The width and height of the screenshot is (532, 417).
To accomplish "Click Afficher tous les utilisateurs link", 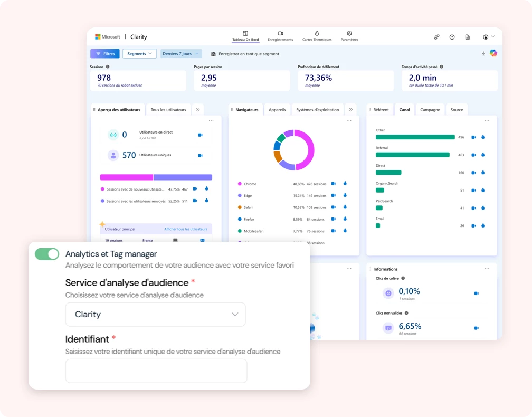I will [x=185, y=229].
